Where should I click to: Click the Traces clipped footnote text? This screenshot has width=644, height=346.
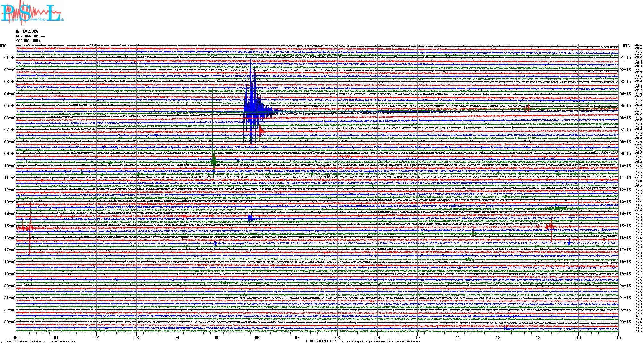[x=380, y=342]
